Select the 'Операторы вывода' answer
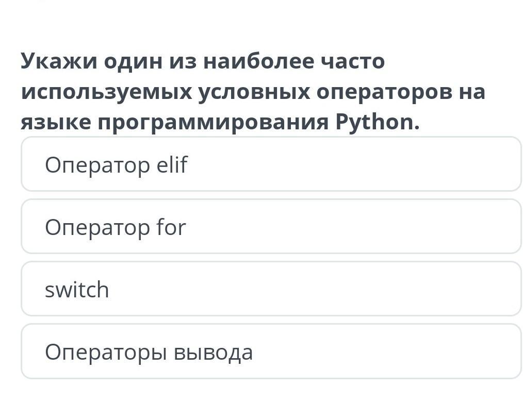 (x=271, y=351)
